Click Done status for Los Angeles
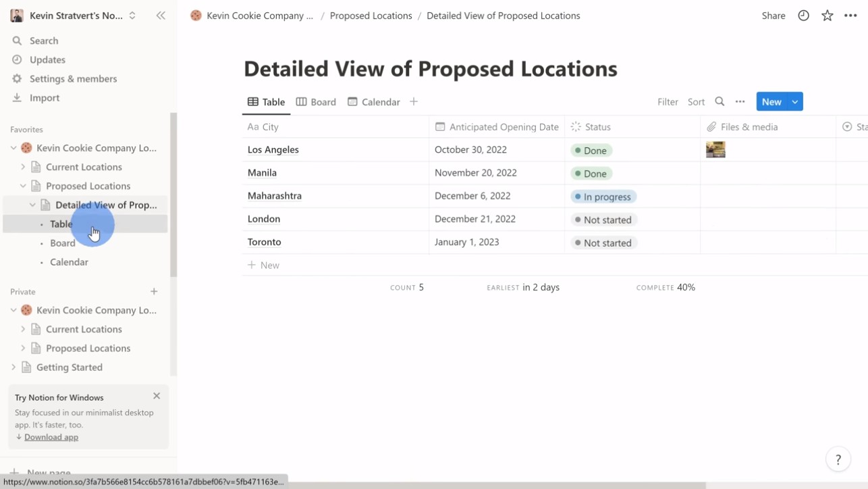Viewport: 868px width, 489px height. 591,151
